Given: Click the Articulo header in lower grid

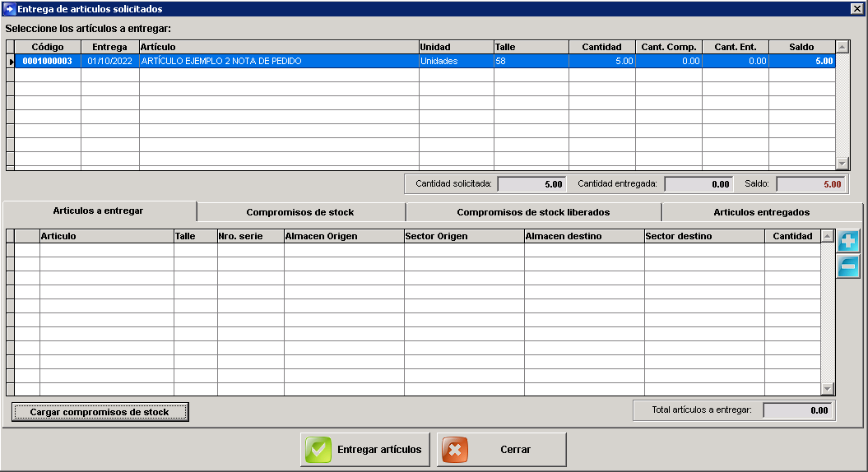Looking at the screenshot, I should coord(107,236).
